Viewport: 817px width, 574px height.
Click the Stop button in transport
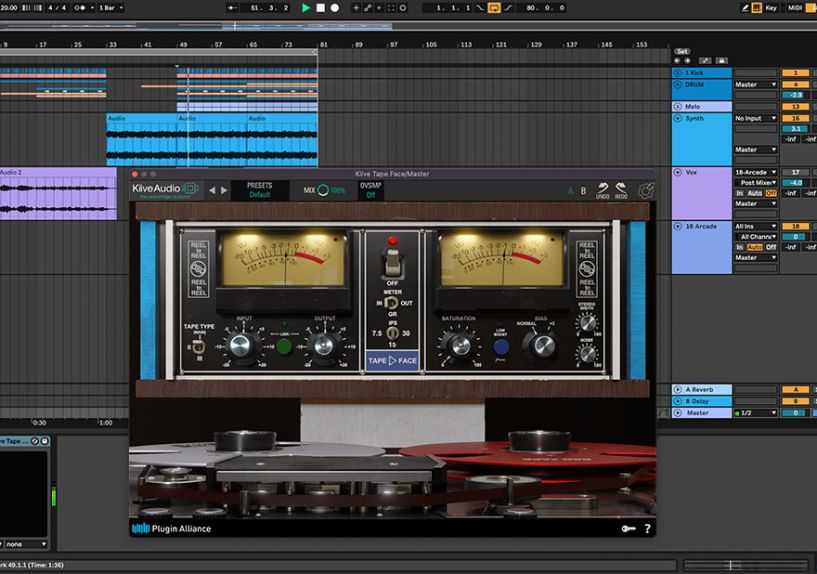320,8
